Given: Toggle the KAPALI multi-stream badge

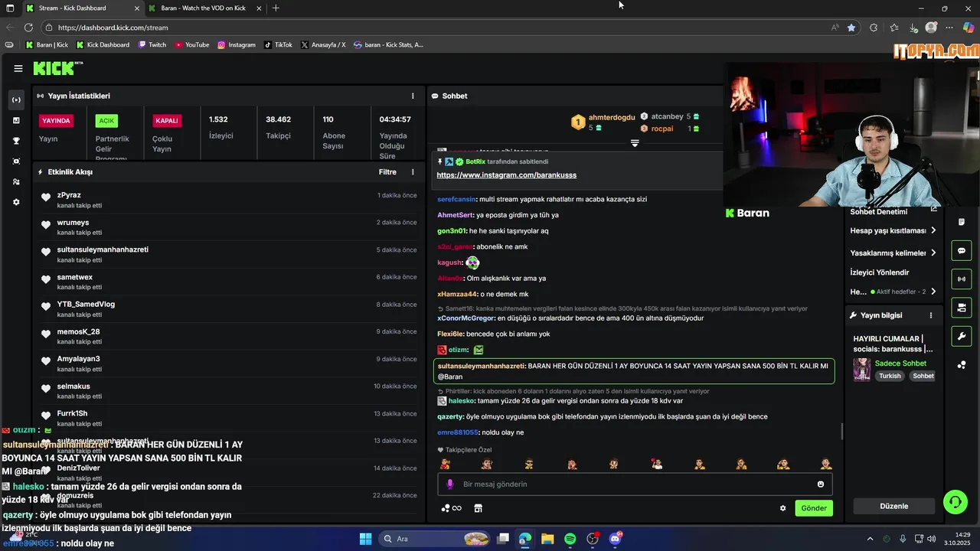Looking at the screenshot, I should (x=167, y=120).
